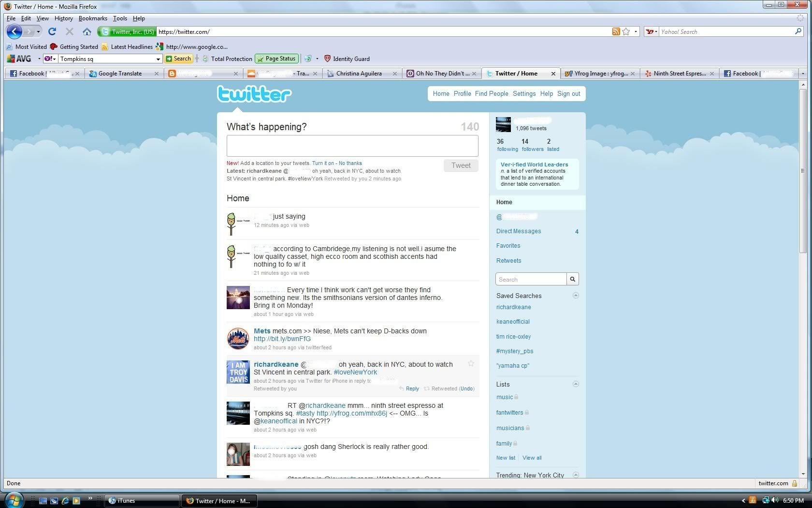Click the Find People link
Viewport: 812px width, 508px height.
[x=492, y=94]
